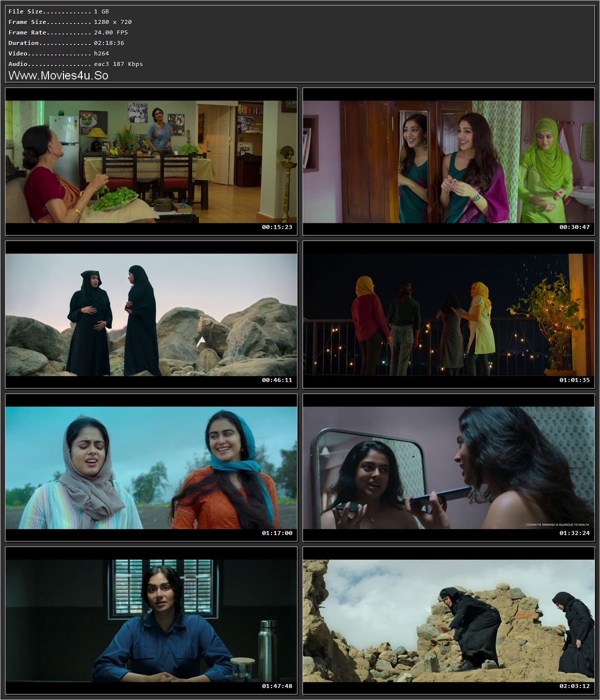
Task: Click the thumbnail timestamped 02:03:12
Action: tap(449, 620)
